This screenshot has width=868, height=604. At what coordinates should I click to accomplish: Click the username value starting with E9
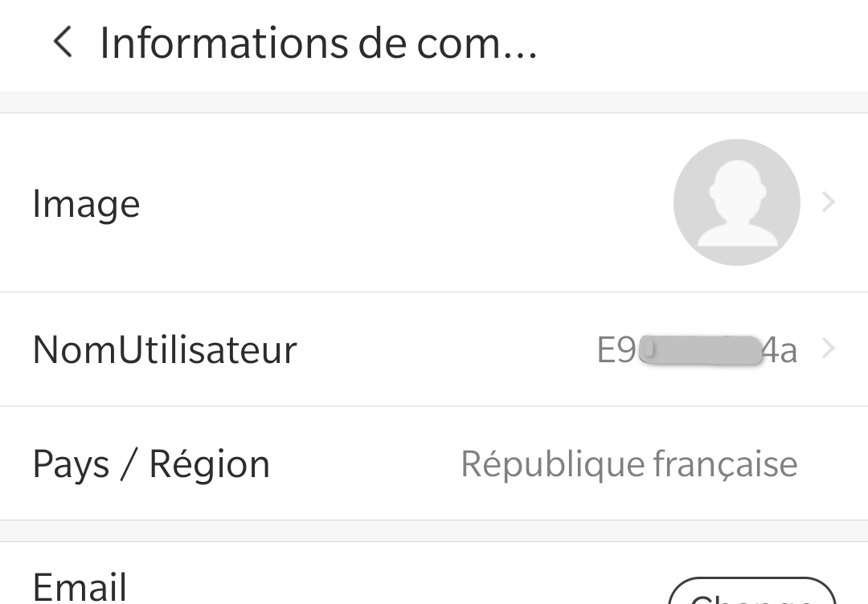617,350
